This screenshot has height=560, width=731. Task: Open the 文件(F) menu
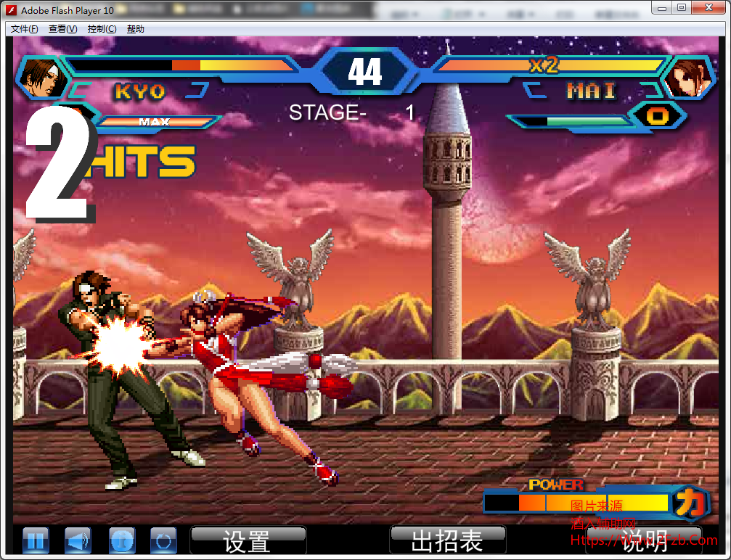tap(24, 29)
